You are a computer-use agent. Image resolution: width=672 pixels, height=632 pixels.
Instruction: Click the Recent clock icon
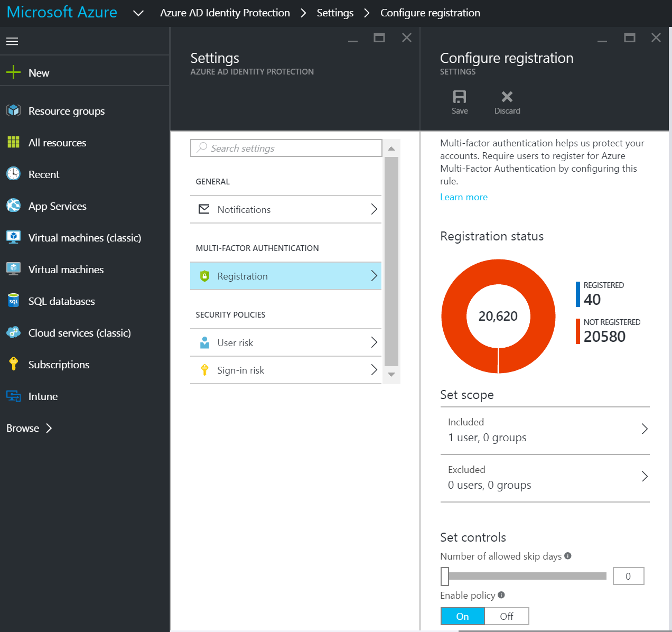tap(13, 174)
